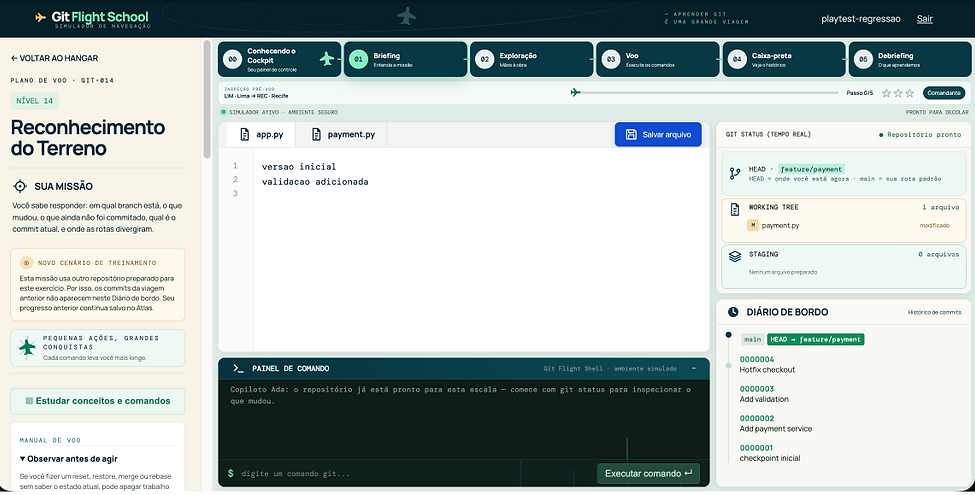Image resolution: width=975 pixels, height=495 pixels.
Task: Click the Repositório pronto status
Action: tap(920, 134)
